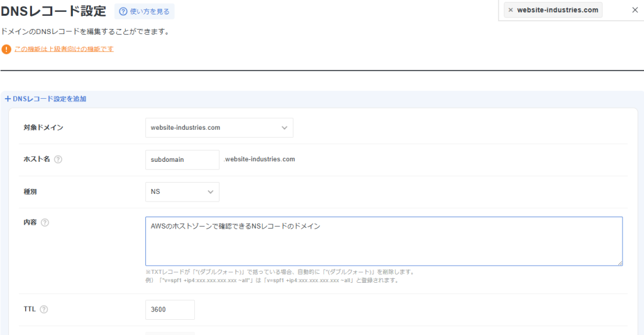644x335 pixels.
Task: Remove the website-industries.com tag with its × icon
Action: [x=510, y=10]
